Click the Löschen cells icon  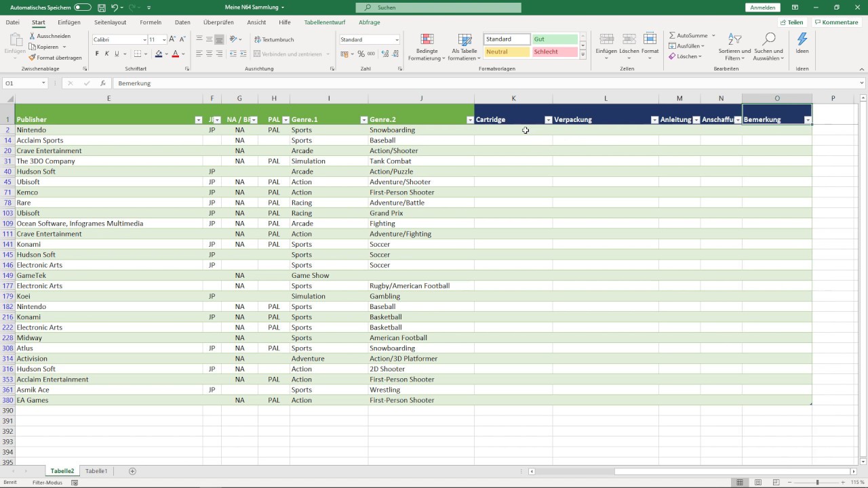click(629, 39)
